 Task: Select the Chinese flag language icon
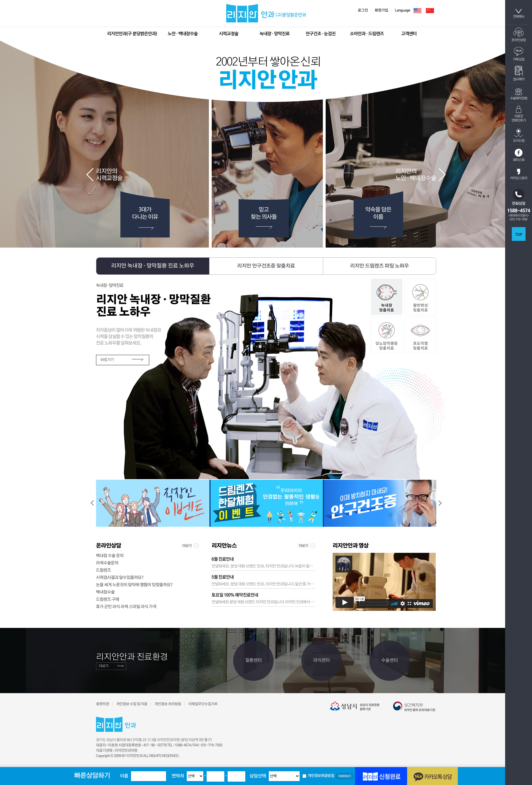pyautogui.click(x=430, y=10)
